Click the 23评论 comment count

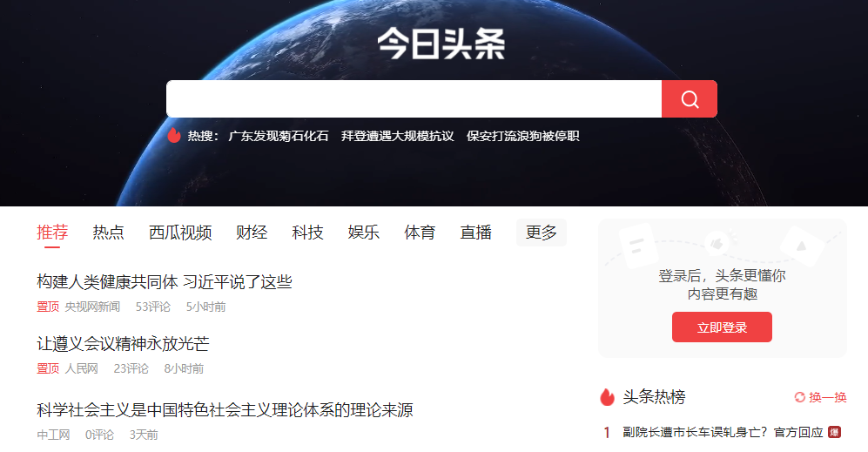click(x=131, y=369)
